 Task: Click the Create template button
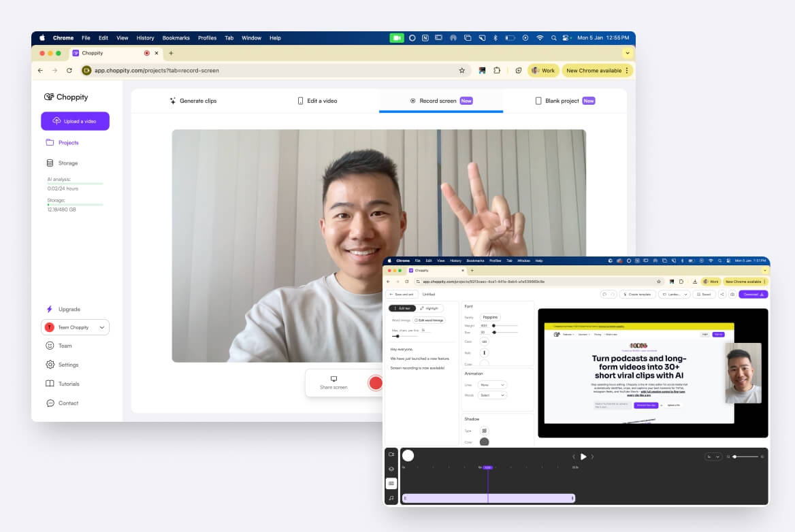(x=637, y=295)
